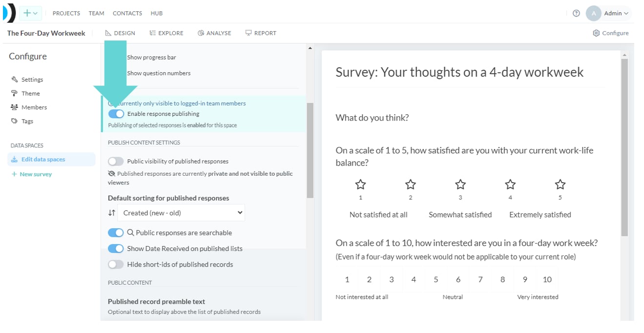The width and height of the screenshot is (644, 333).
Task: Select the 3-star satisfaction rating
Action: [x=460, y=185]
